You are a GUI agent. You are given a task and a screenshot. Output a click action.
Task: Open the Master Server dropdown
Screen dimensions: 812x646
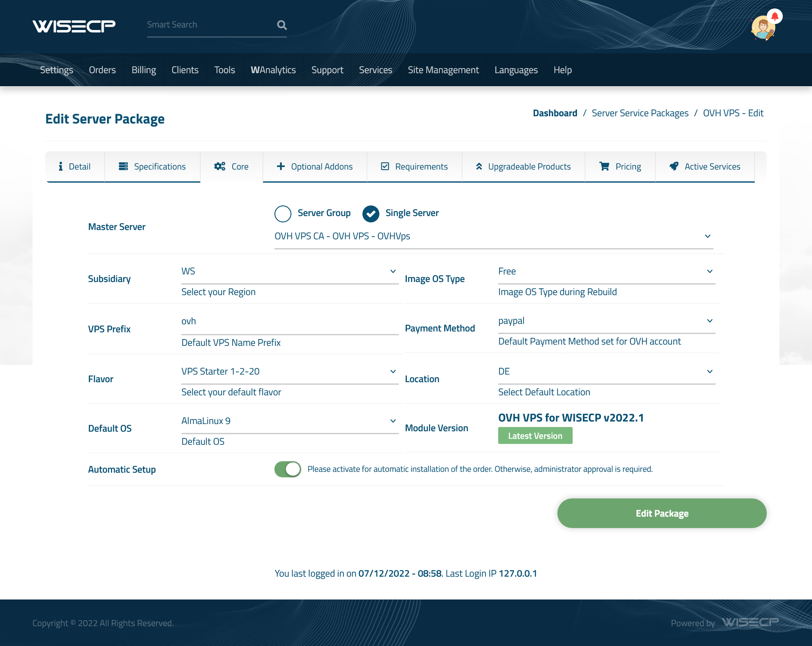(x=494, y=236)
